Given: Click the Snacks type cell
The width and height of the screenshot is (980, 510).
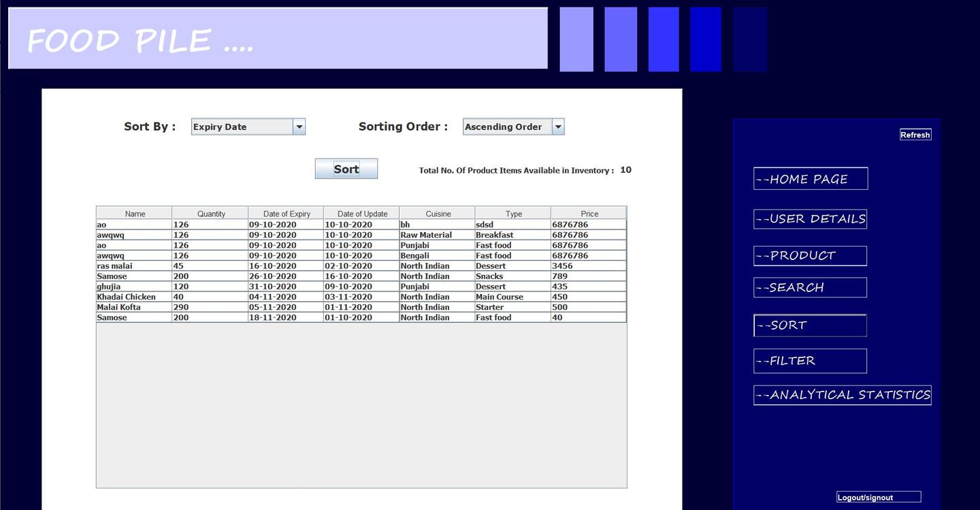Looking at the screenshot, I should click(513, 276).
